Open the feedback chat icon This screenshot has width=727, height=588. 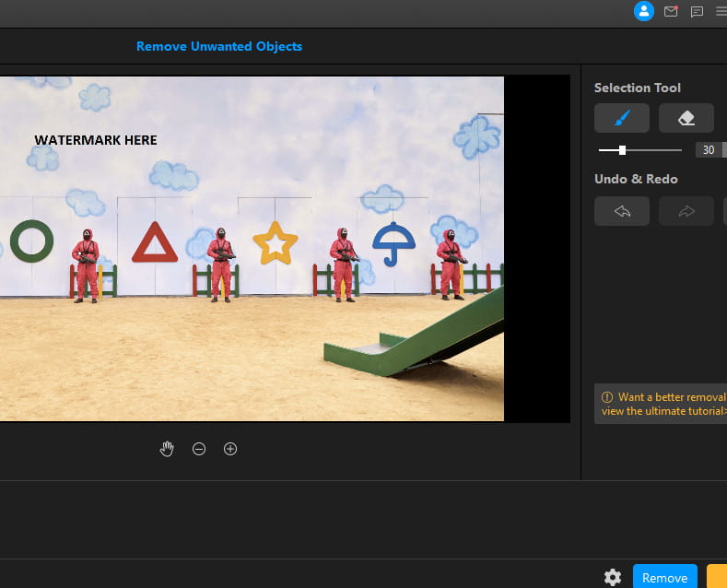click(697, 12)
